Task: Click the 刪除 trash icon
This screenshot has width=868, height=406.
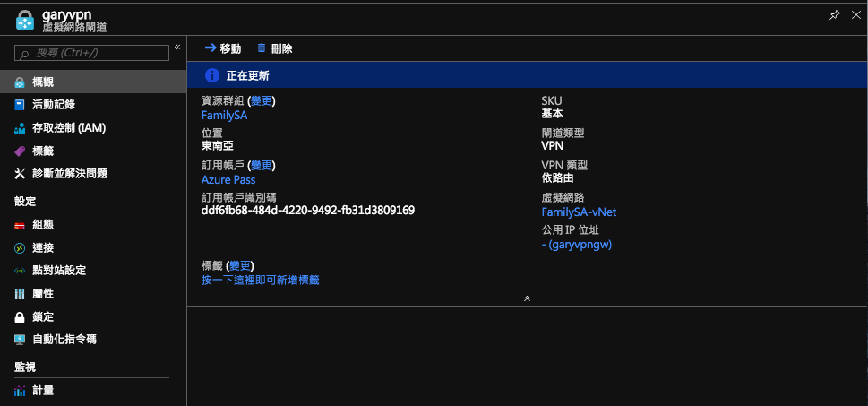Action: (x=262, y=48)
